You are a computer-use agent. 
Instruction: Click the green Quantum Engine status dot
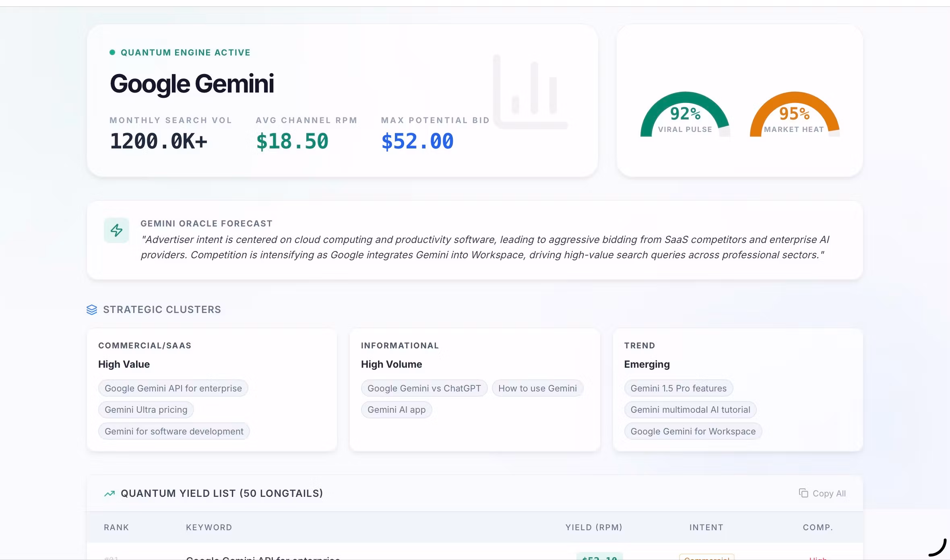coord(112,52)
